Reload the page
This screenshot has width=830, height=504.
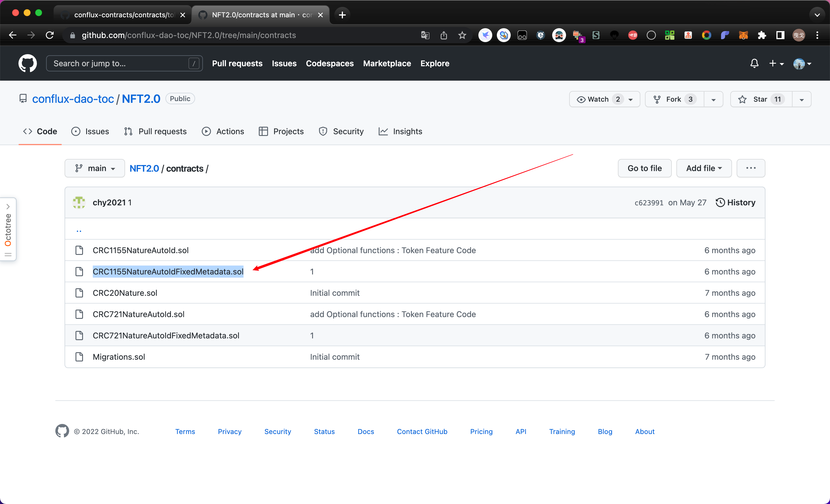[50, 35]
